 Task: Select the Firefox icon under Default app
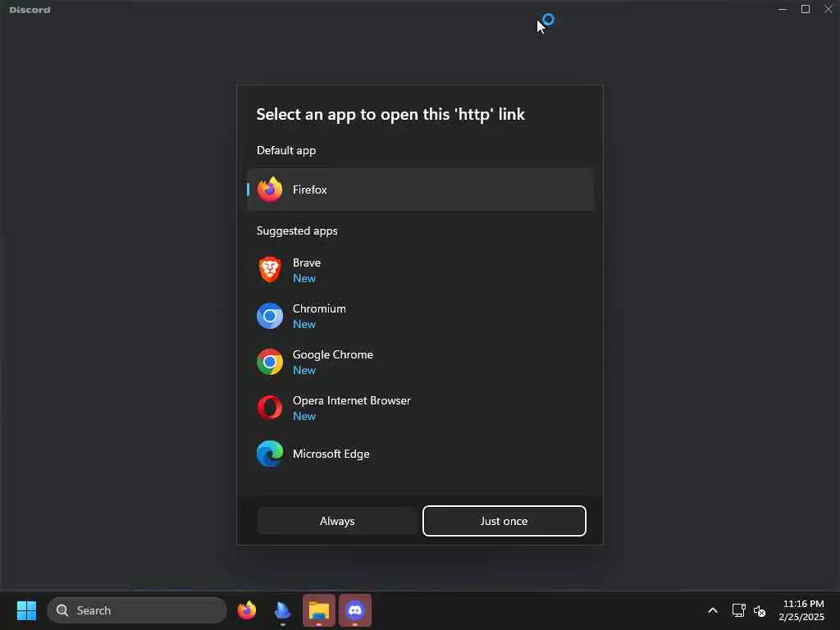click(x=269, y=189)
